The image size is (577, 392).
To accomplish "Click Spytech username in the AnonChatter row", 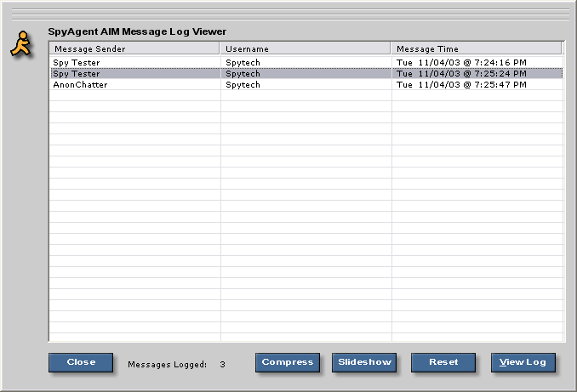I will [x=243, y=84].
